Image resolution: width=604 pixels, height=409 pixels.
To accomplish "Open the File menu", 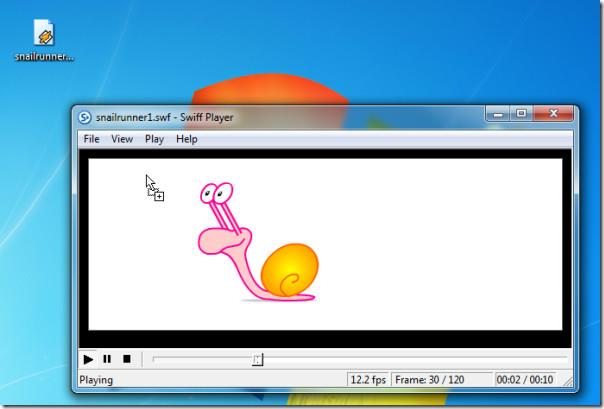I will click(x=91, y=139).
